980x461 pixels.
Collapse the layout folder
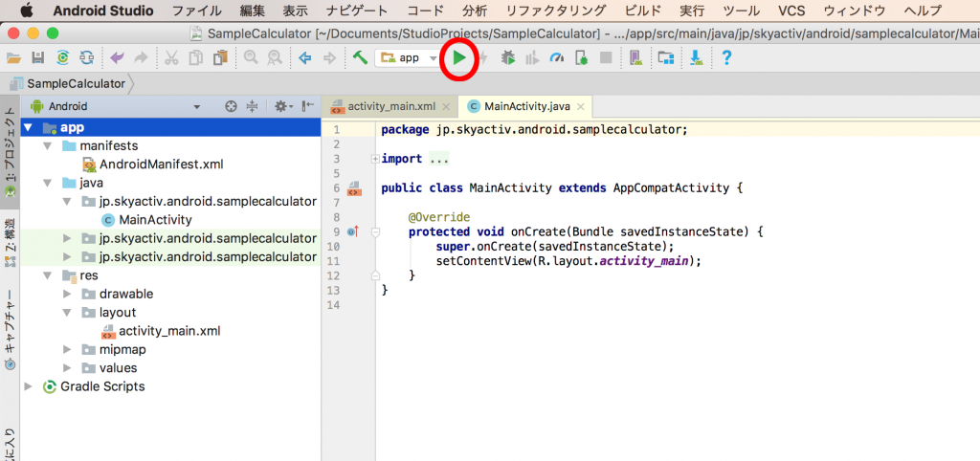click(68, 313)
